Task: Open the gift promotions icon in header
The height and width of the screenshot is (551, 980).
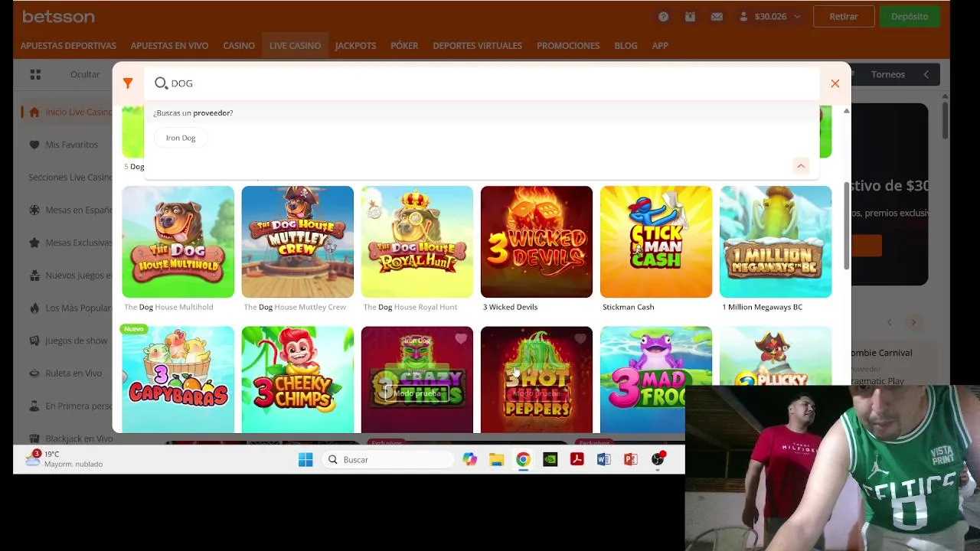Action: tap(690, 17)
